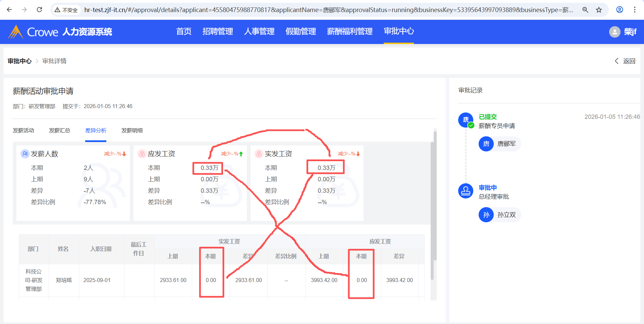Click the 减少--% indicator in 发薪人数 card
This screenshot has width=644, height=324.
pyautogui.click(x=115, y=154)
